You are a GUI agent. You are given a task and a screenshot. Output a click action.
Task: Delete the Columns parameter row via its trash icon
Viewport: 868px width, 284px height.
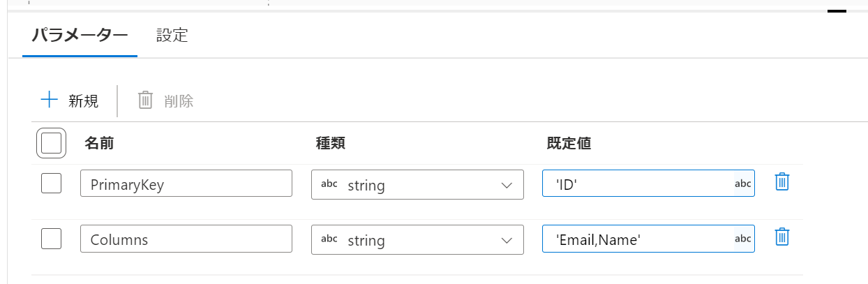pyautogui.click(x=782, y=237)
